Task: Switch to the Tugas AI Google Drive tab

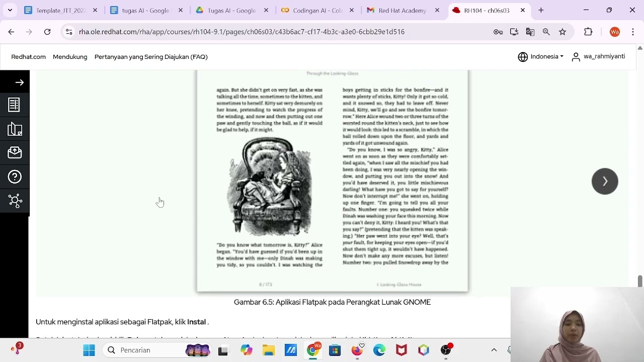Action: [232, 10]
